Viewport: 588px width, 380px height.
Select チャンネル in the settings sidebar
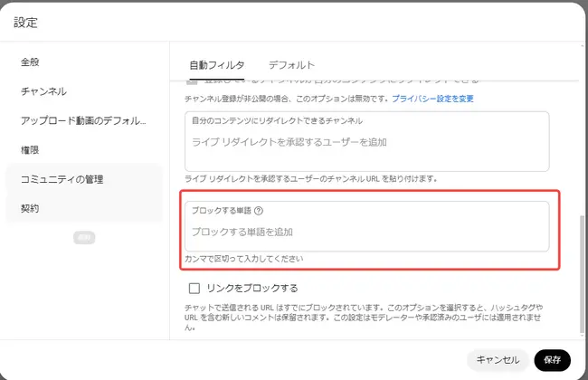(x=44, y=91)
